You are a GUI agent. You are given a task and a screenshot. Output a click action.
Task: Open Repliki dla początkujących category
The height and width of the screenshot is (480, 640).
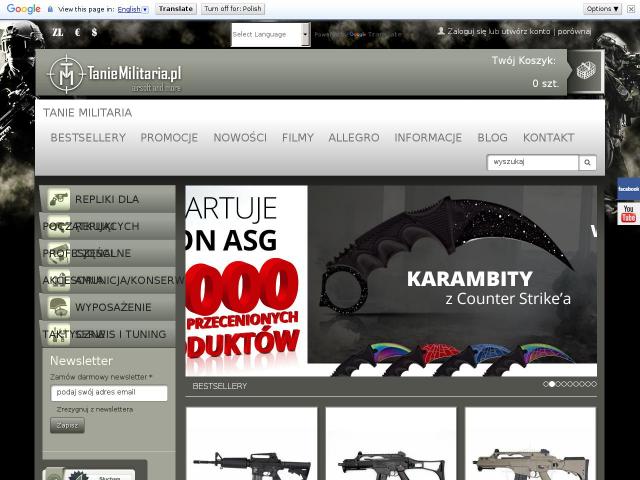coord(108,199)
